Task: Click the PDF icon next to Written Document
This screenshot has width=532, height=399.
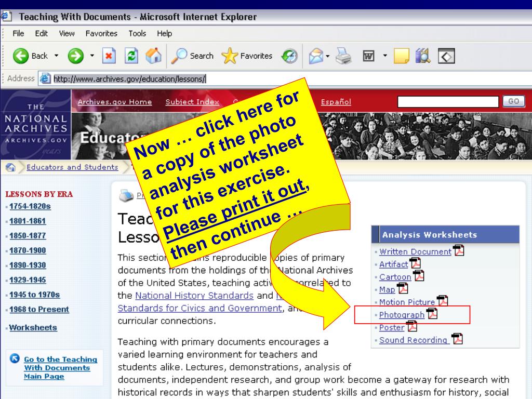Action: click(459, 251)
